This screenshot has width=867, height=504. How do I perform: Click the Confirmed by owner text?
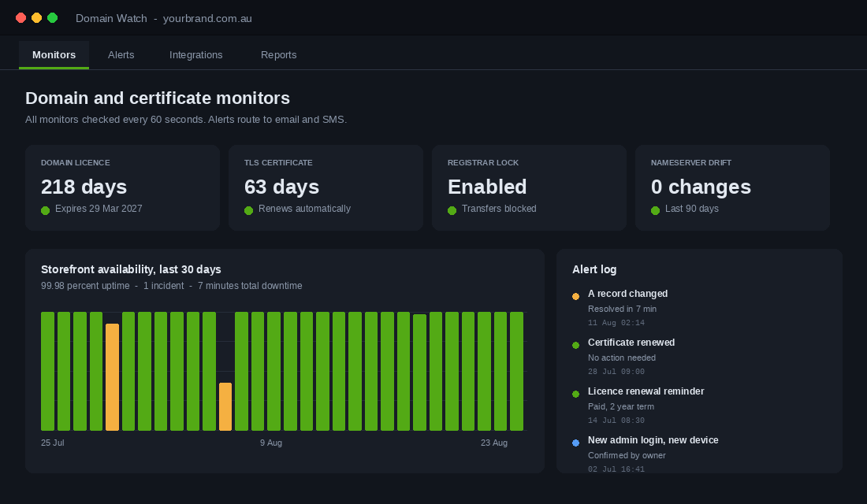point(627,455)
